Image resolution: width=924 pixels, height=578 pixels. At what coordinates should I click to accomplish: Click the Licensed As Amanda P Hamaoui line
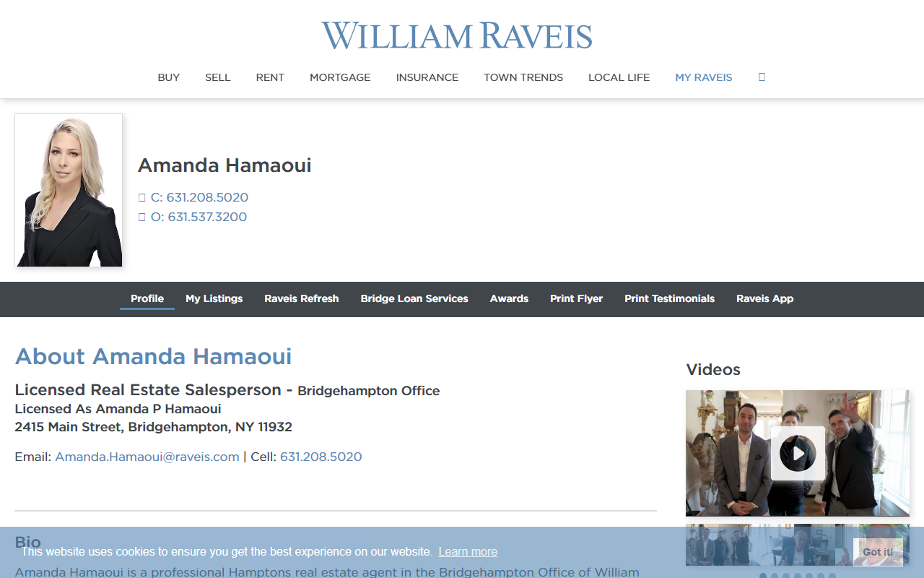point(118,409)
